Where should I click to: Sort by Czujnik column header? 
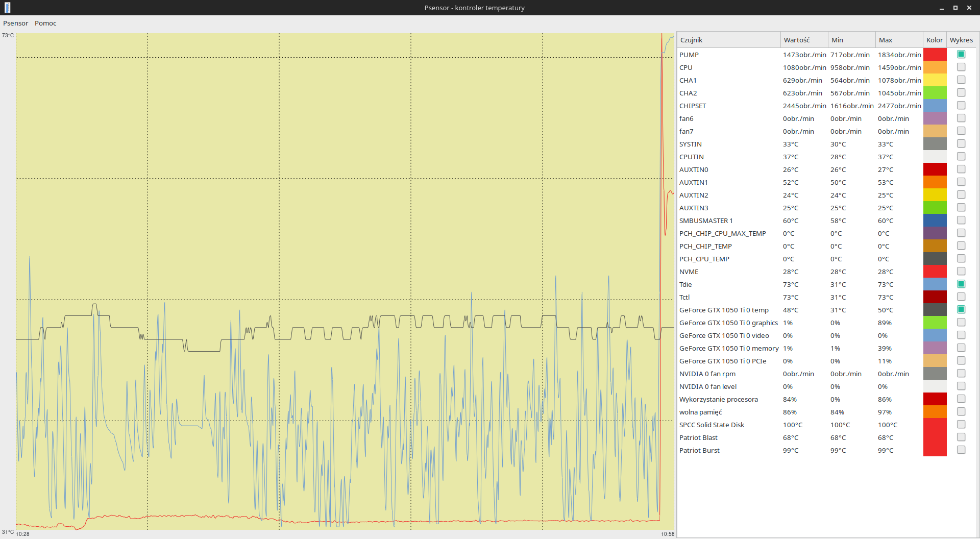tap(729, 40)
